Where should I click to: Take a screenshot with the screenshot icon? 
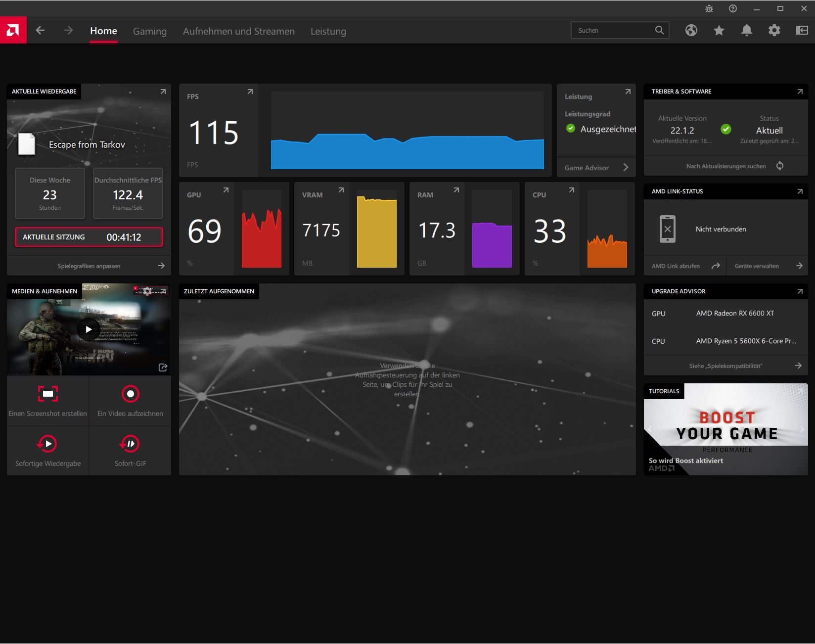coord(48,394)
